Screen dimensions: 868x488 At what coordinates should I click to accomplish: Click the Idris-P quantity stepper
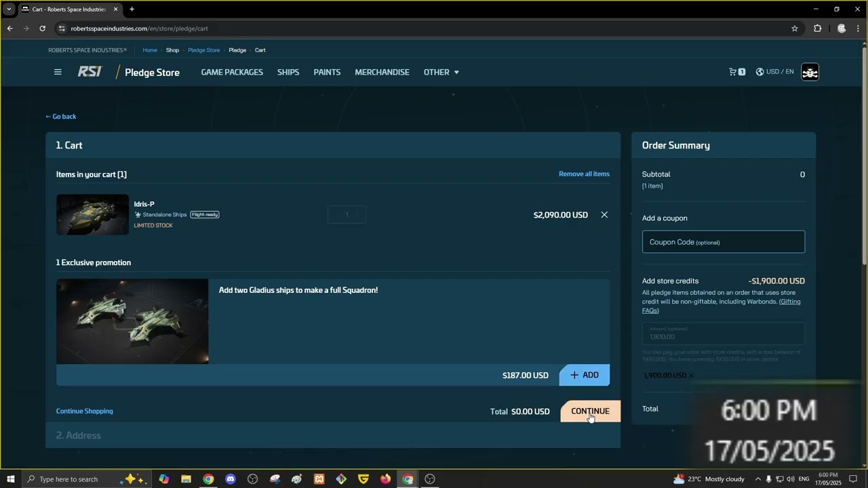coord(347,215)
